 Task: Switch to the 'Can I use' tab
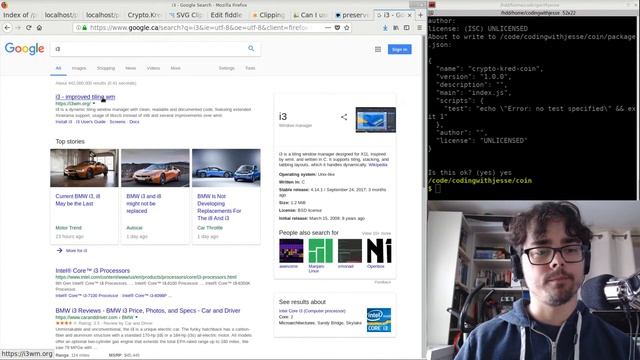coord(310,15)
